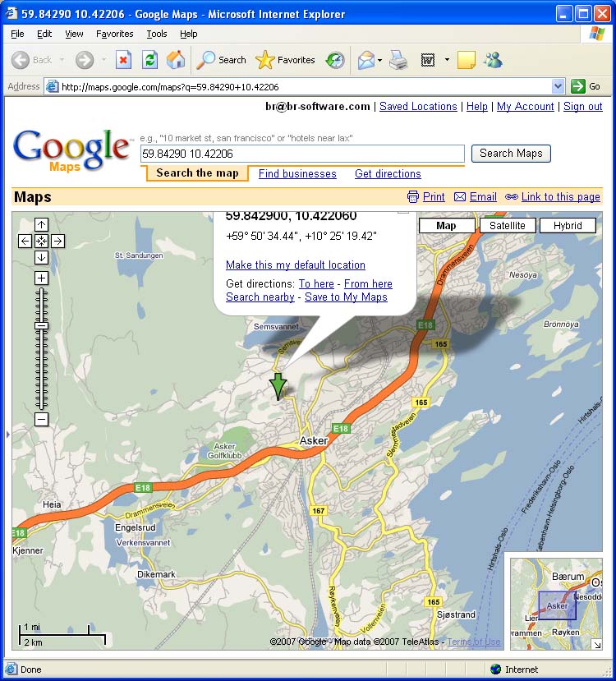This screenshot has width=616, height=681.
Task: Click the Mail envelope icon
Action: (x=366, y=60)
